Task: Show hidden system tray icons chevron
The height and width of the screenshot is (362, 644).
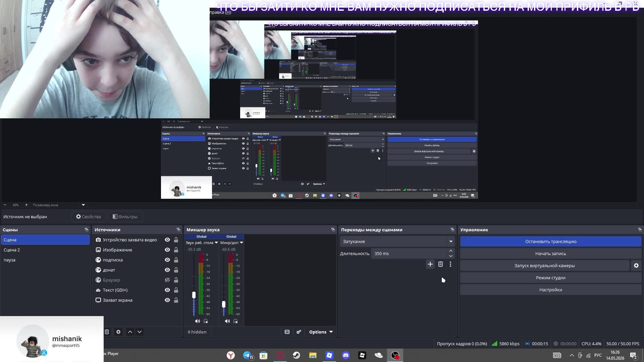Action: click(572, 355)
